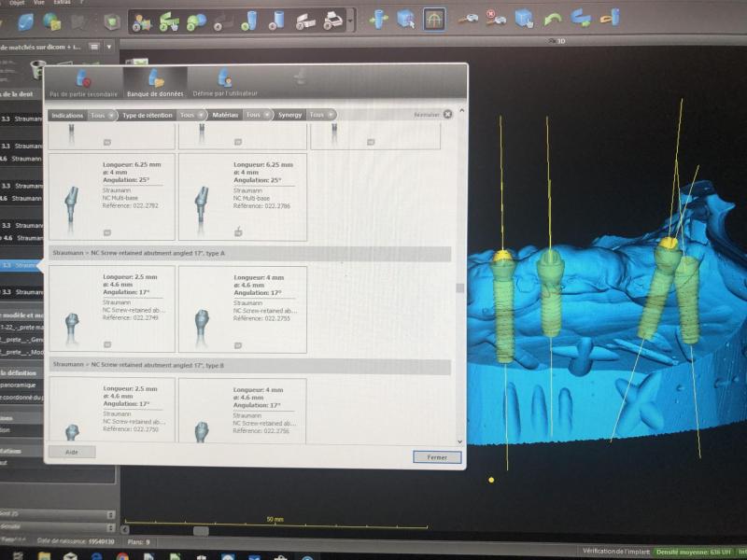Select 'Pas de partie secondaire' tab
Screen dimensions: 747x560
click(84, 83)
